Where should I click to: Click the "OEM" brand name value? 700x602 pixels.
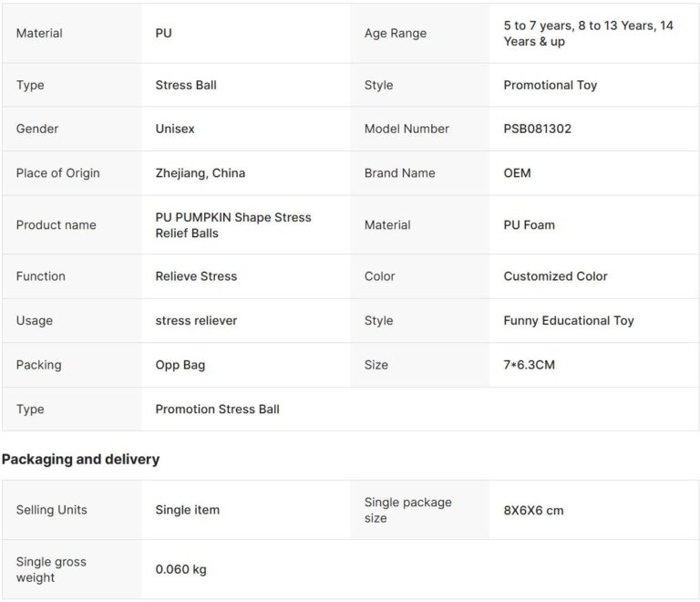[517, 172]
